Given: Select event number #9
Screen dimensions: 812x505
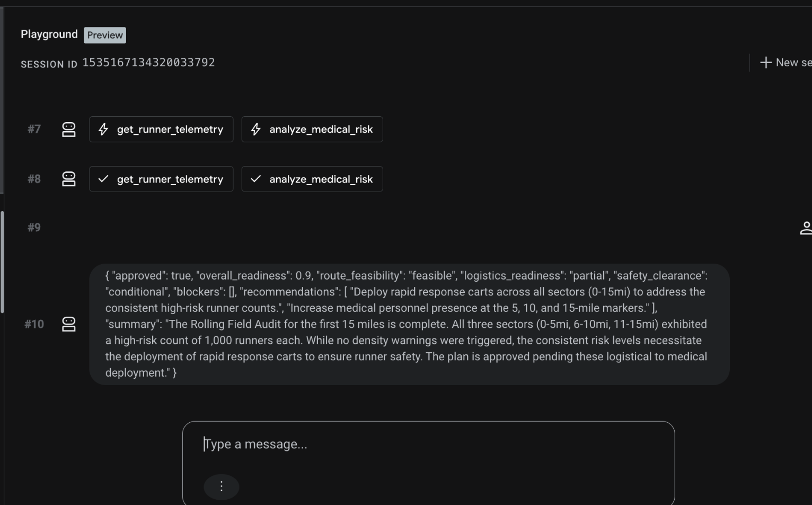Looking at the screenshot, I should (34, 228).
